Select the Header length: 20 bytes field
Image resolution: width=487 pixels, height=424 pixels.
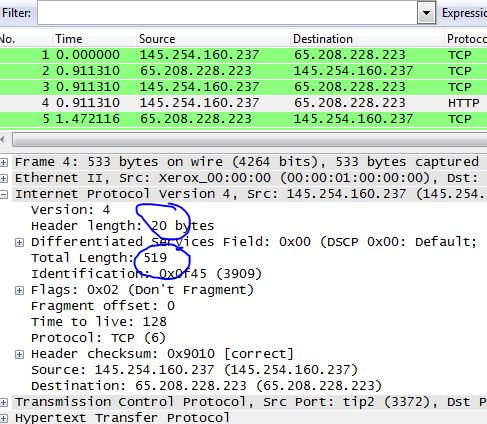click(x=123, y=226)
